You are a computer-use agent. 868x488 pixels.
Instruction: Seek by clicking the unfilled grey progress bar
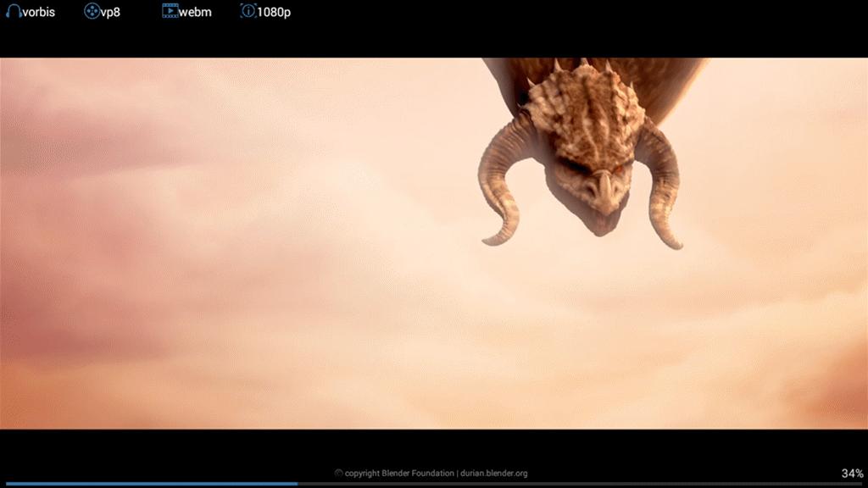click(x=576, y=484)
